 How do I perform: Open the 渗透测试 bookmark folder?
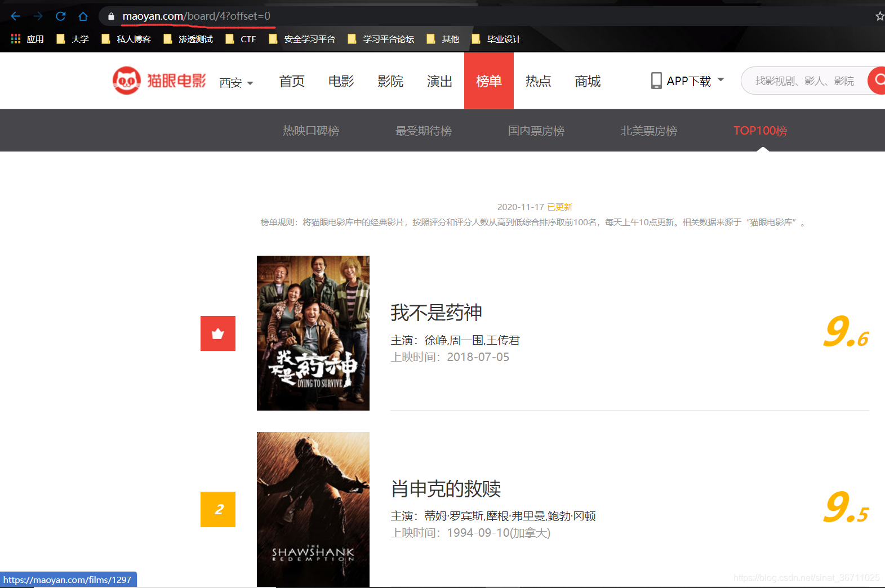188,39
